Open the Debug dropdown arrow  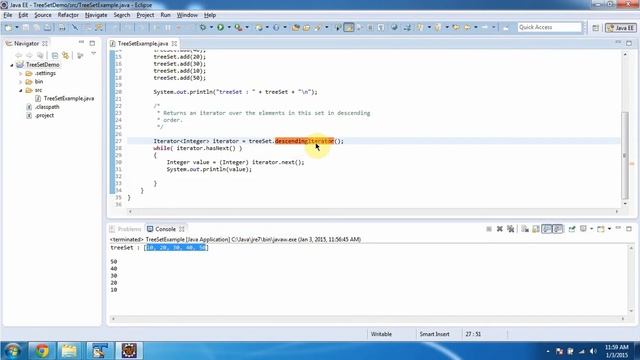click(211, 27)
